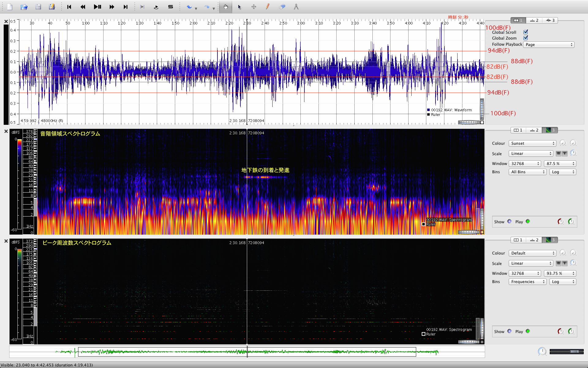The image size is (588, 368).
Task: Click the waveform pane vertical zoom thumbwheel
Action: pos(482,109)
